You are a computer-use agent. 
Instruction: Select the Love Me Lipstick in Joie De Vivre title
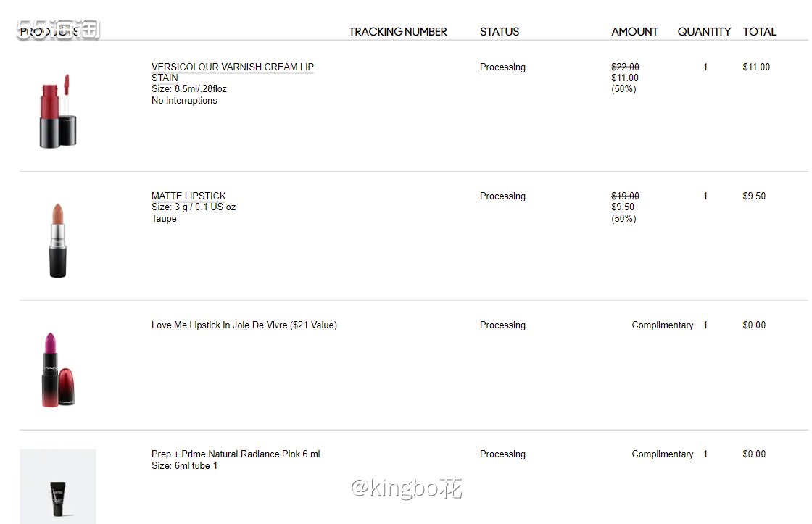tap(244, 325)
